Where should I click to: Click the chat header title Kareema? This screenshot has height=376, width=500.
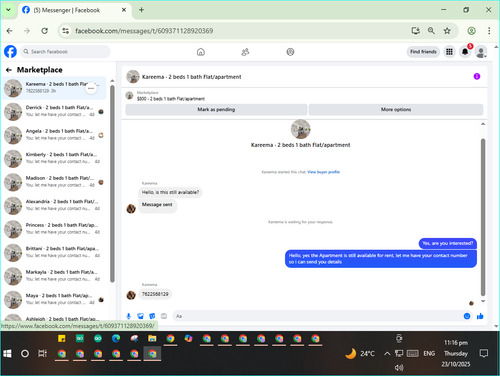click(191, 77)
